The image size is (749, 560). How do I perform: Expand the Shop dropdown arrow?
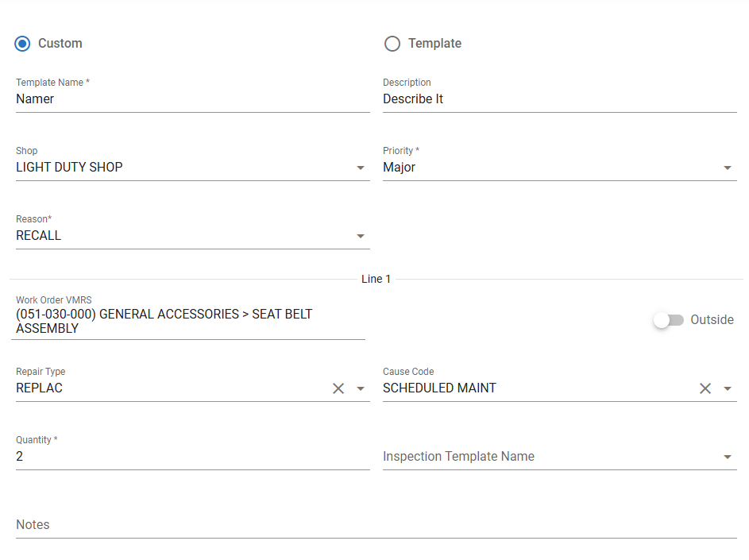click(361, 168)
